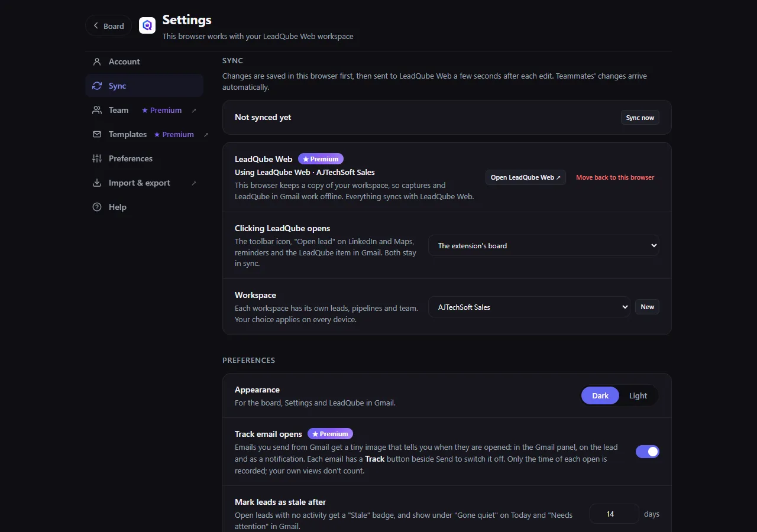This screenshot has height=532, width=757.
Task: Switch appearance to Dark
Action: tap(600, 395)
